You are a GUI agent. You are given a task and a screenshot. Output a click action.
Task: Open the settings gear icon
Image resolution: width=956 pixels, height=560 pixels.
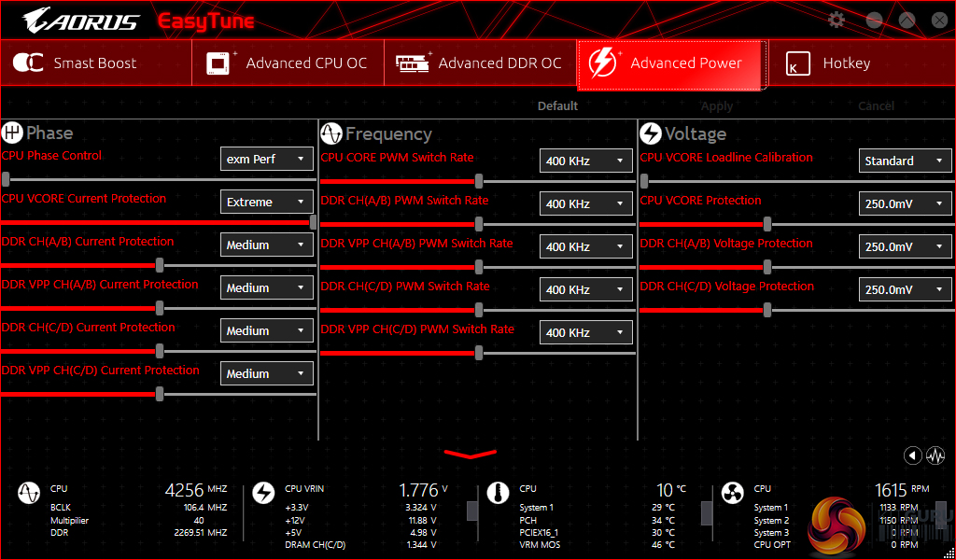coord(836,21)
